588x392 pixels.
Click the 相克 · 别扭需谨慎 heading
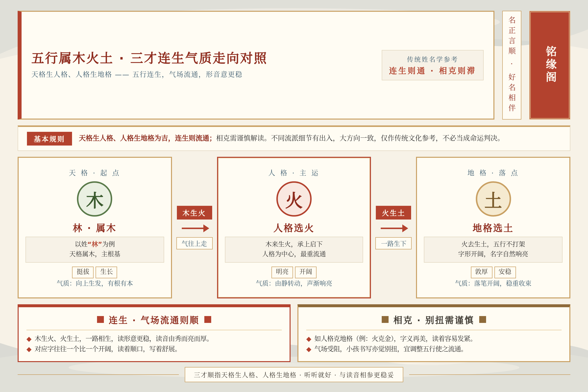434,320
